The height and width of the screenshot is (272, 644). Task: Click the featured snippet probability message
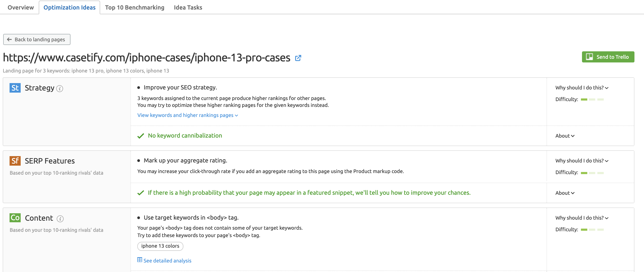[x=309, y=193]
